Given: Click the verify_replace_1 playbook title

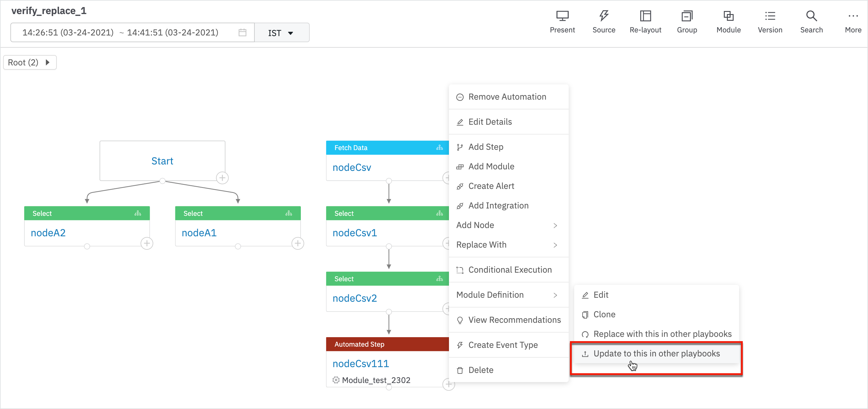Looking at the screenshot, I should pos(49,11).
